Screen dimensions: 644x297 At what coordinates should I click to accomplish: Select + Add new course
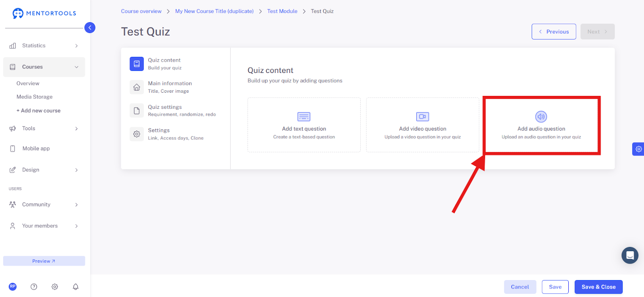tap(39, 110)
